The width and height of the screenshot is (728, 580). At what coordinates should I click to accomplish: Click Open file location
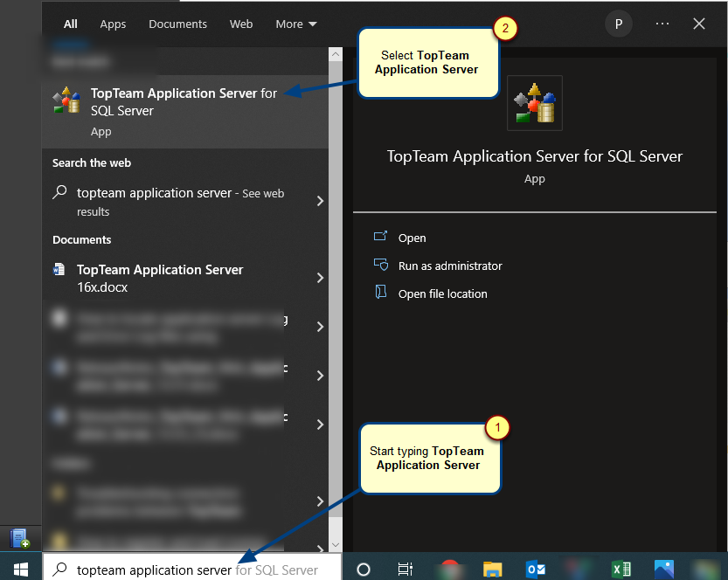point(443,293)
